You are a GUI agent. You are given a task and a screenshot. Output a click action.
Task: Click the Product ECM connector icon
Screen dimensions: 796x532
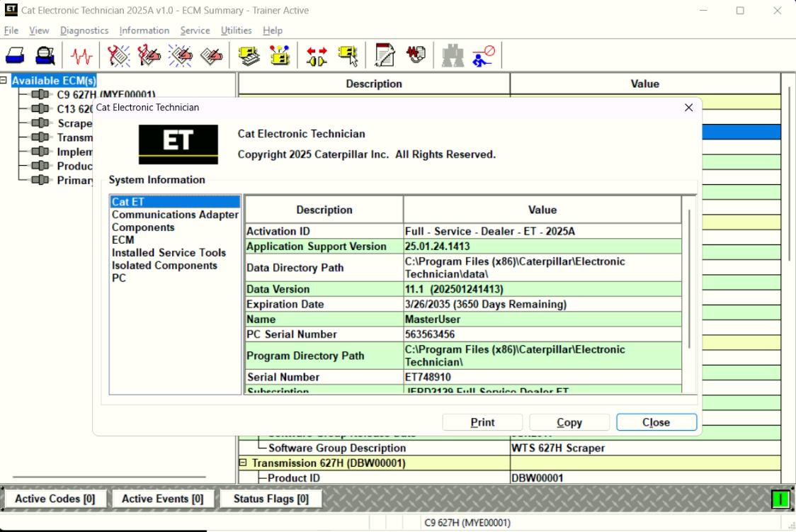[x=40, y=166]
